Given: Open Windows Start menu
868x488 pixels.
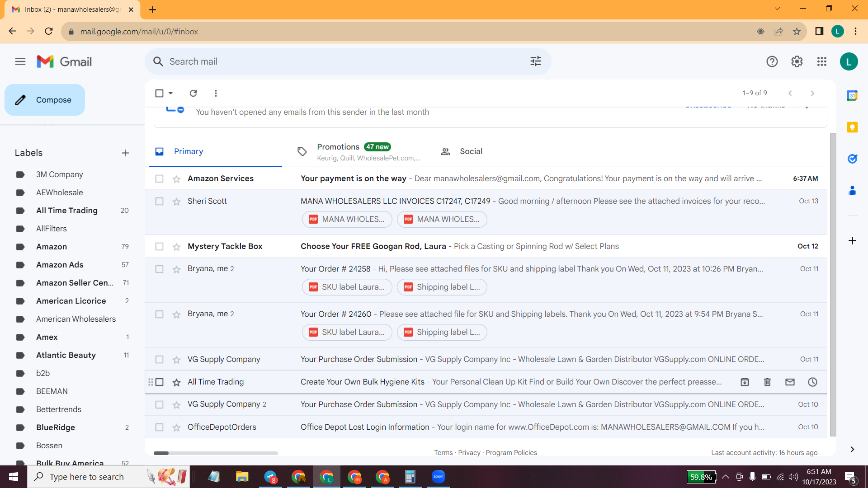Looking at the screenshot, I should (x=14, y=477).
